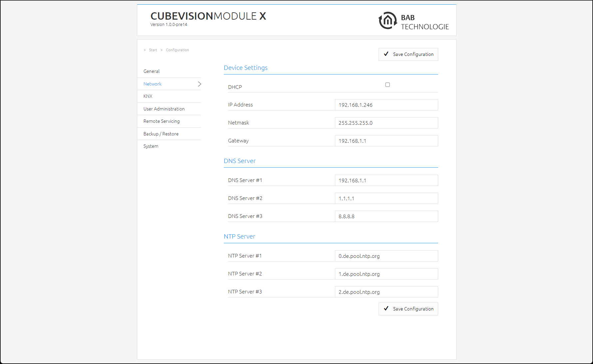Click the Netmask label
The image size is (593, 364).
[238, 123]
